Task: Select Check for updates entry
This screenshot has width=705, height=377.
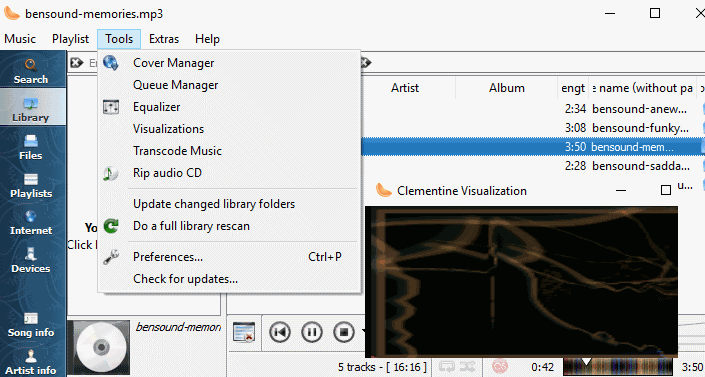Action: (x=229, y=279)
